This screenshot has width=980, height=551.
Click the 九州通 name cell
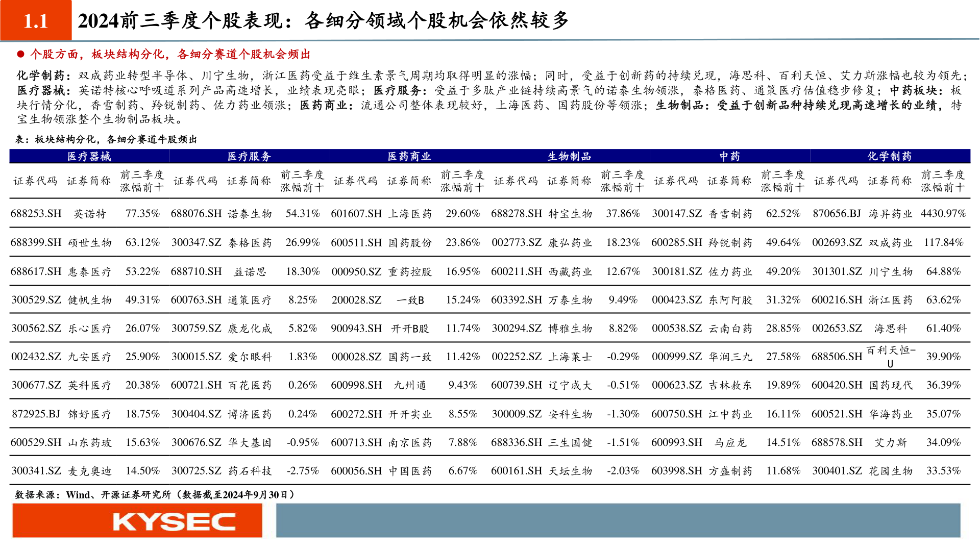(x=410, y=386)
